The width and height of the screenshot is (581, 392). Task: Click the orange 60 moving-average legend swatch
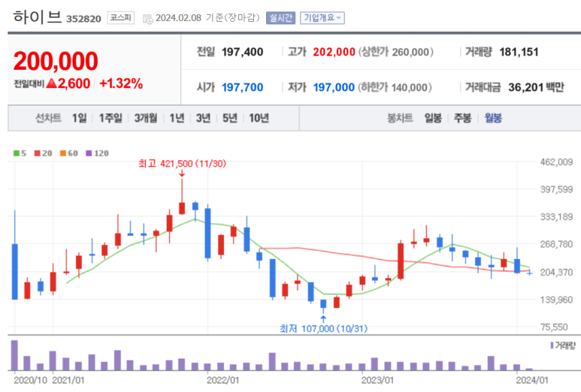tap(63, 153)
